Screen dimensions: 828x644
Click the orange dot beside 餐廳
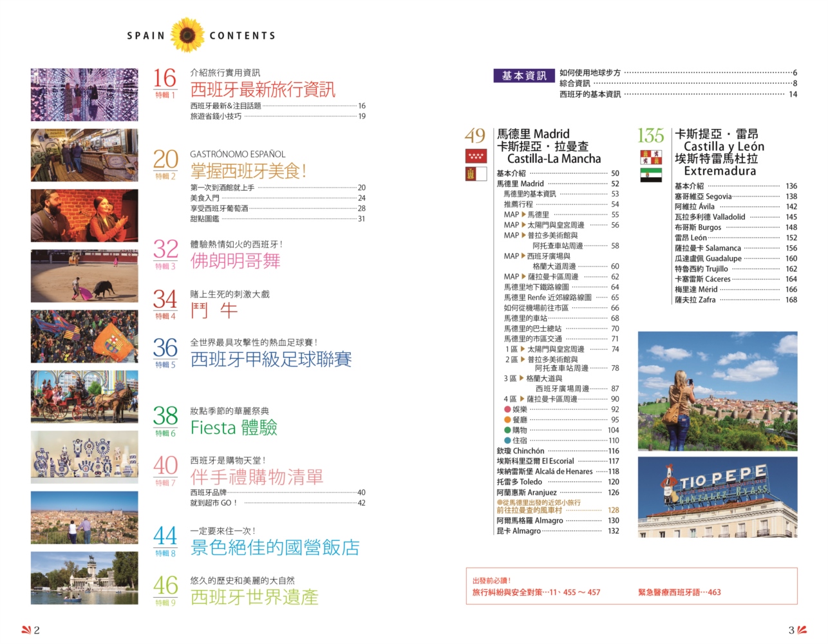tap(507, 420)
